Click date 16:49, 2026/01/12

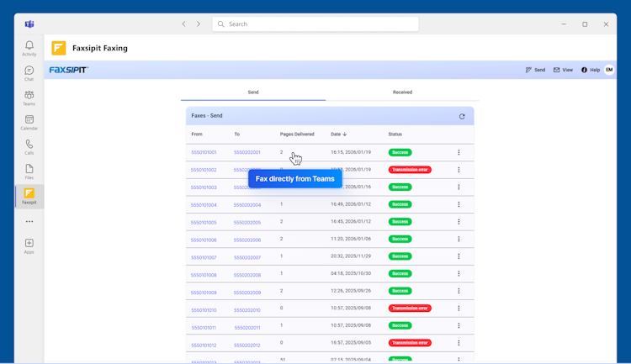[351, 204]
